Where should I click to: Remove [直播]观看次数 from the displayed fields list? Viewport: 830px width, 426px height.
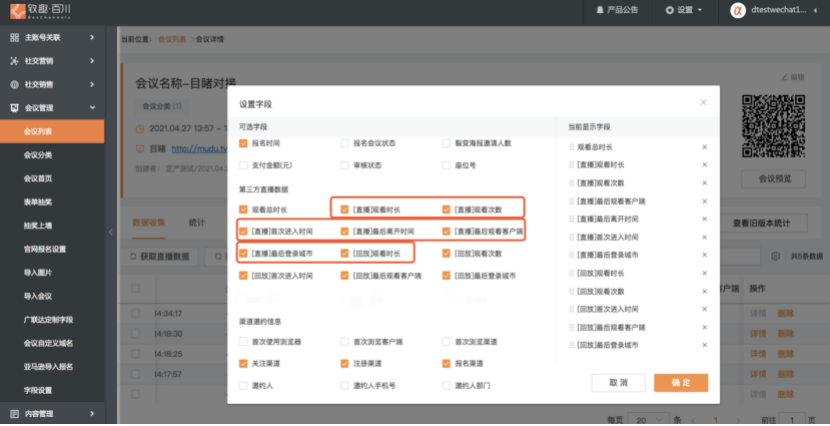705,183
